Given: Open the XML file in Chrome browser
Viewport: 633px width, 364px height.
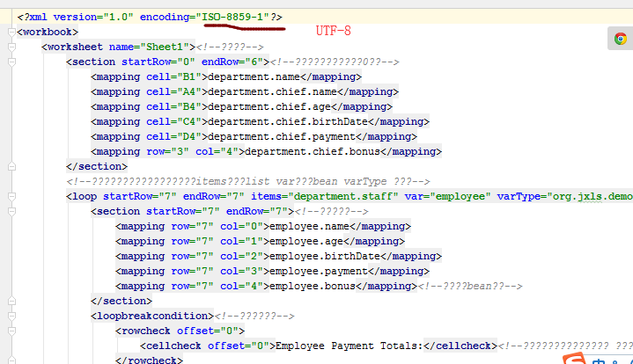Looking at the screenshot, I should (621, 39).
